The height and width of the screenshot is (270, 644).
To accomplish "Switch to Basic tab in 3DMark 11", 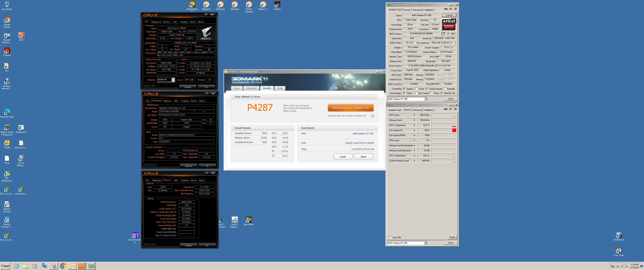I will pos(237,88).
